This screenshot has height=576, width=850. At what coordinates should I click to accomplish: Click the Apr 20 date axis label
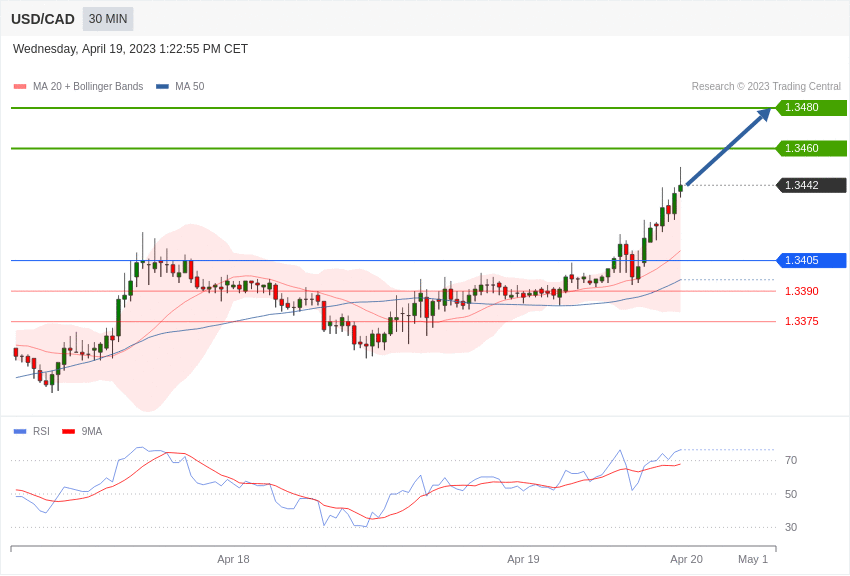coord(686,559)
